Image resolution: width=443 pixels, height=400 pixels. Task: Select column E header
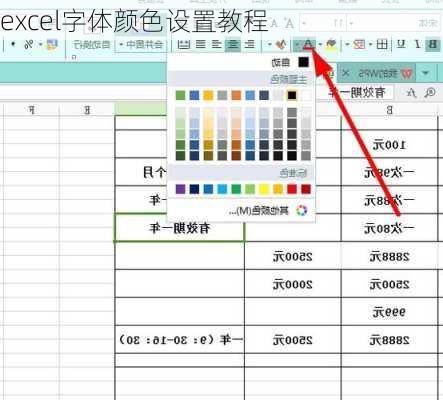tap(87, 110)
